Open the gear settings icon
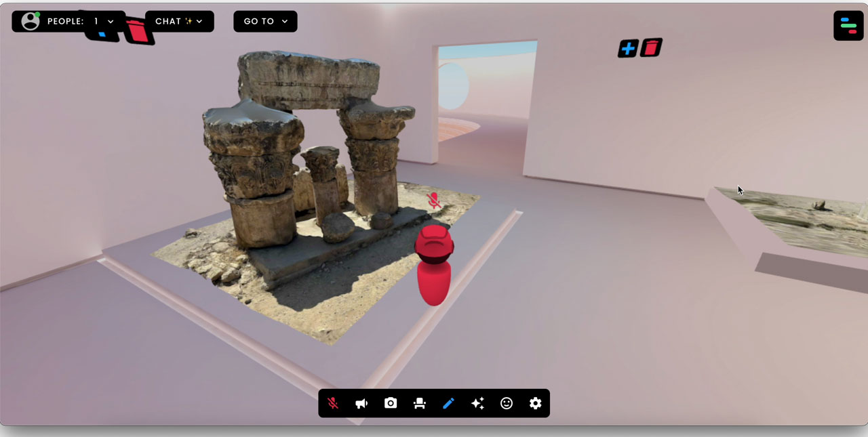 [536, 403]
